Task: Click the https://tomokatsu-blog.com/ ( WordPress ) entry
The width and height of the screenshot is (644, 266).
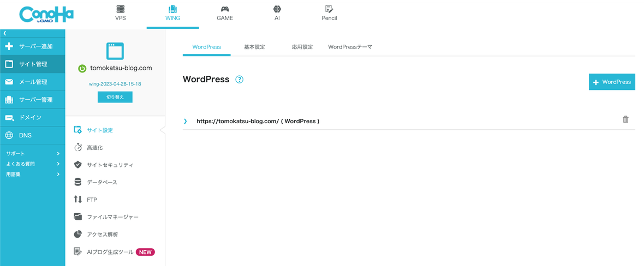Action: point(258,121)
